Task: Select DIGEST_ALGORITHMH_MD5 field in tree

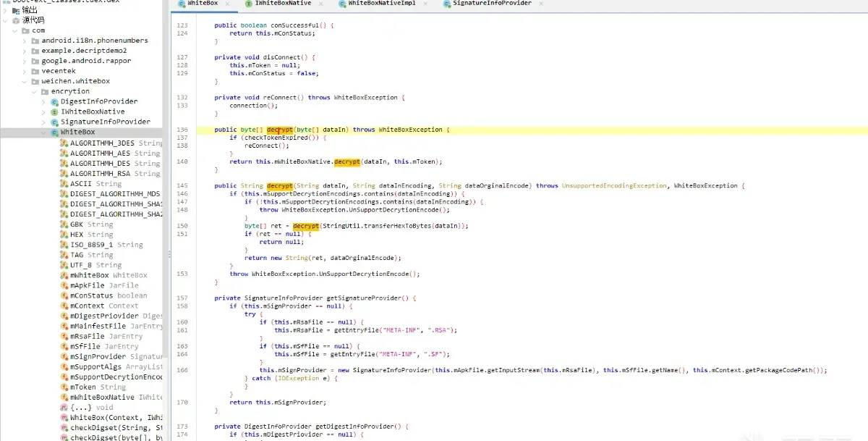Action: tap(115, 194)
